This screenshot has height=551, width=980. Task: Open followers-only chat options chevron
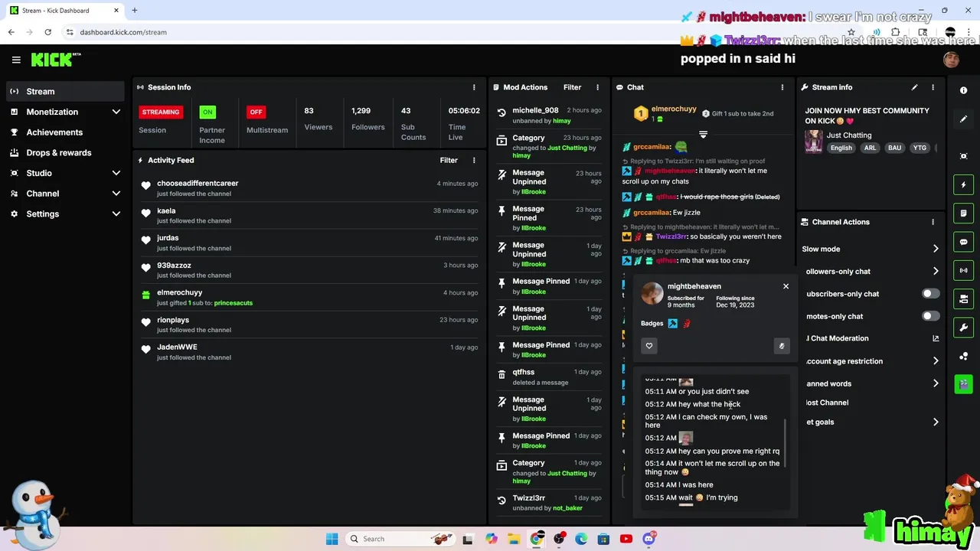tap(936, 271)
